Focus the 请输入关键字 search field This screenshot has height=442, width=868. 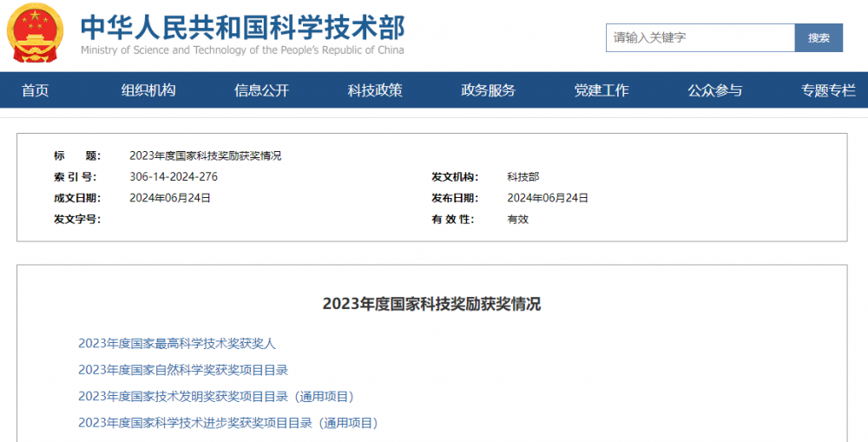click(x=700, y=37)
